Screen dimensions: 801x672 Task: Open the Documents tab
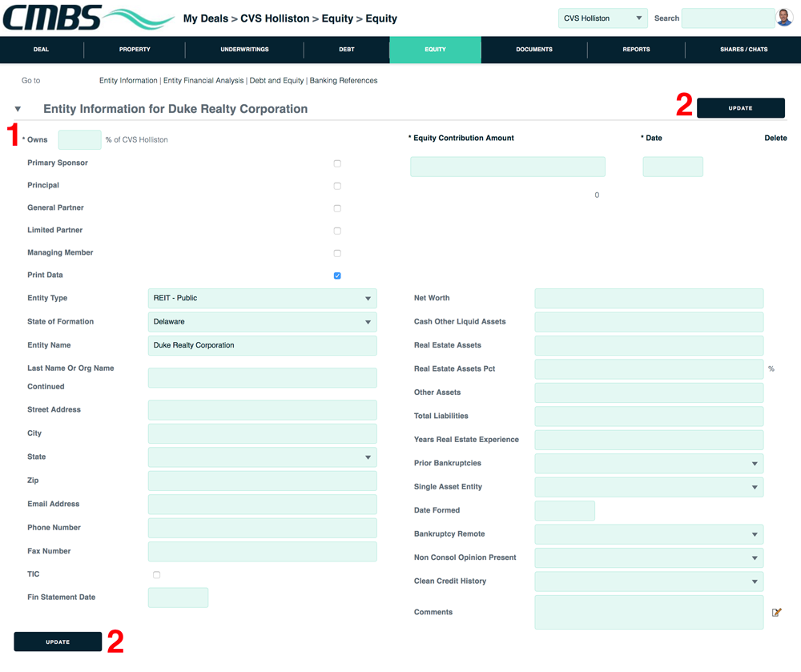click(x=534, y=50)
